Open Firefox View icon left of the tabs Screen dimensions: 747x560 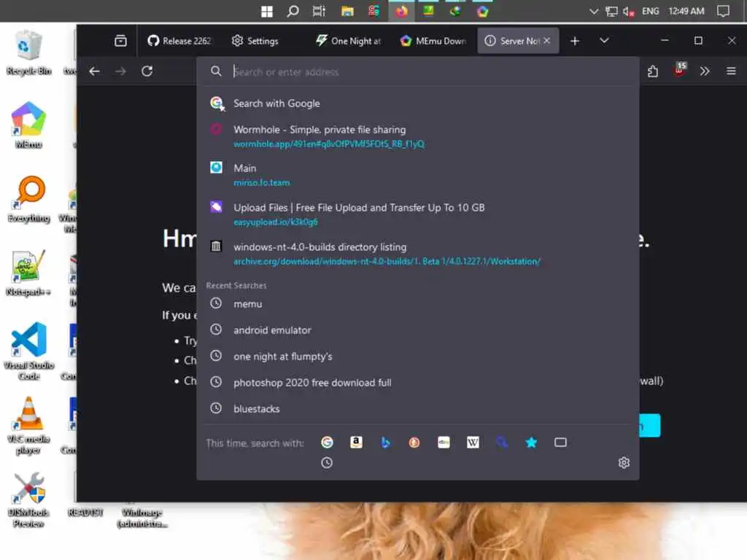click(x=120, y=41)
